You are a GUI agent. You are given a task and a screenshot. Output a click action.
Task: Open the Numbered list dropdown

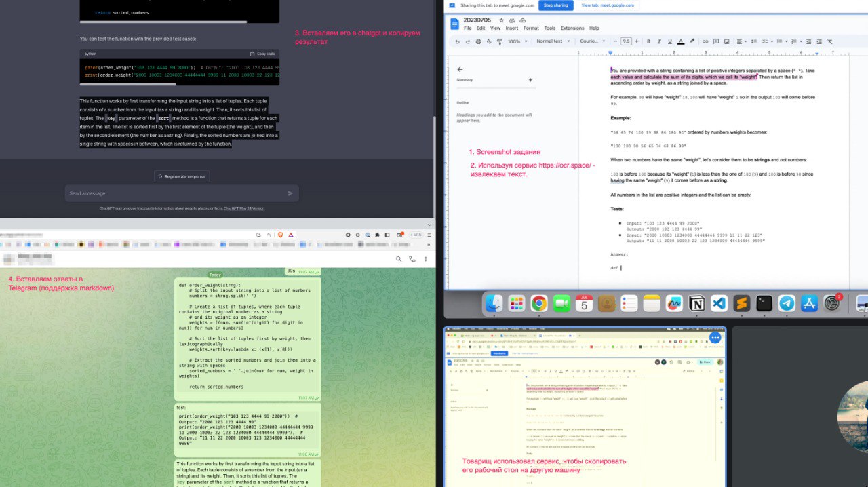[797, 41]
